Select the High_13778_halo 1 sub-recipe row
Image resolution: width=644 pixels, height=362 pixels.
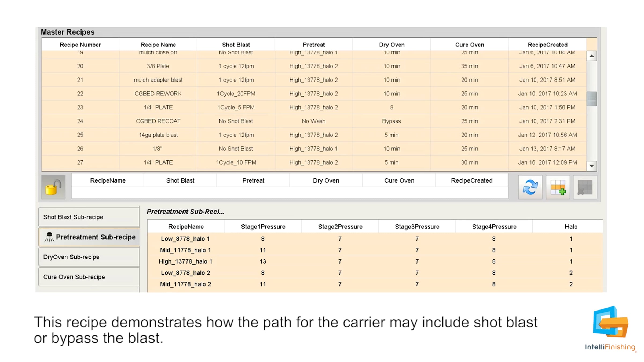(x=185, y=261)
